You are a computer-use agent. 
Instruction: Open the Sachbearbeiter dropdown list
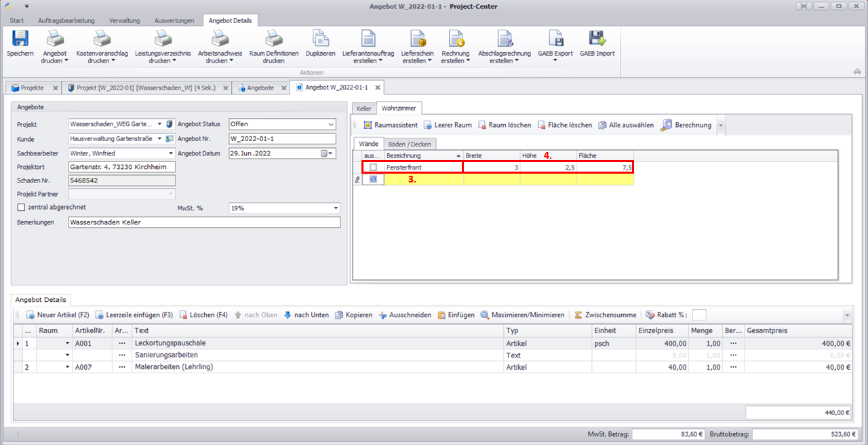coord(170,153)
